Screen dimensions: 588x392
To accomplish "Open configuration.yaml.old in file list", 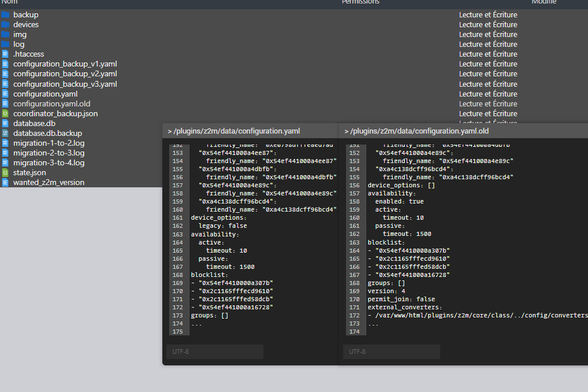I will [51, 103].
